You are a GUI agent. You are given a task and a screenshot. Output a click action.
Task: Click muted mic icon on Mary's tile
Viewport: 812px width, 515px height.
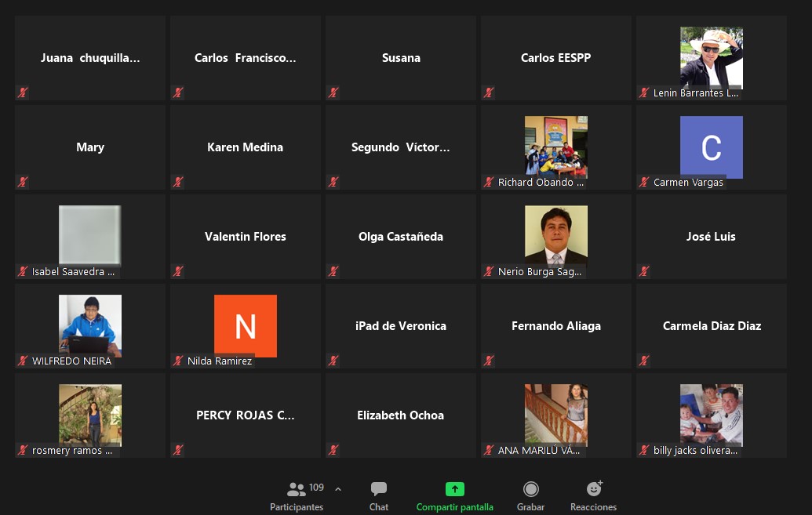click(x=23, y=182)
